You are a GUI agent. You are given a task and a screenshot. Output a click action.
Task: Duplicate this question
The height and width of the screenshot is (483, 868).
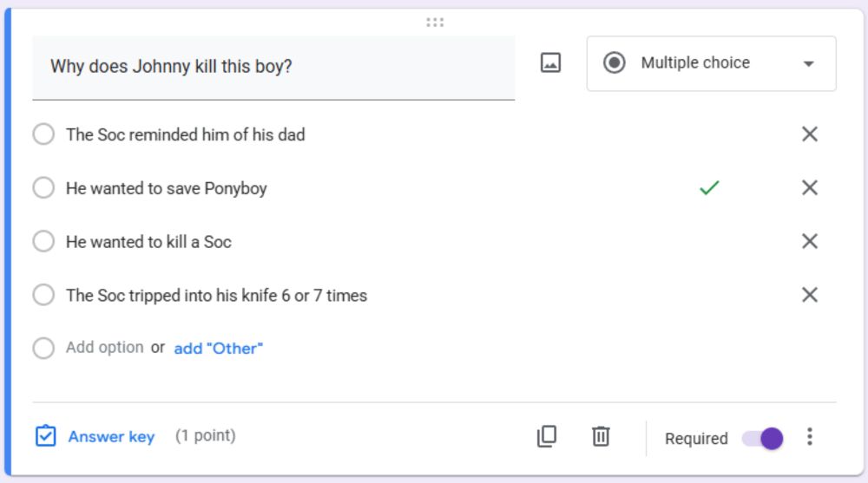pos(547,437)
